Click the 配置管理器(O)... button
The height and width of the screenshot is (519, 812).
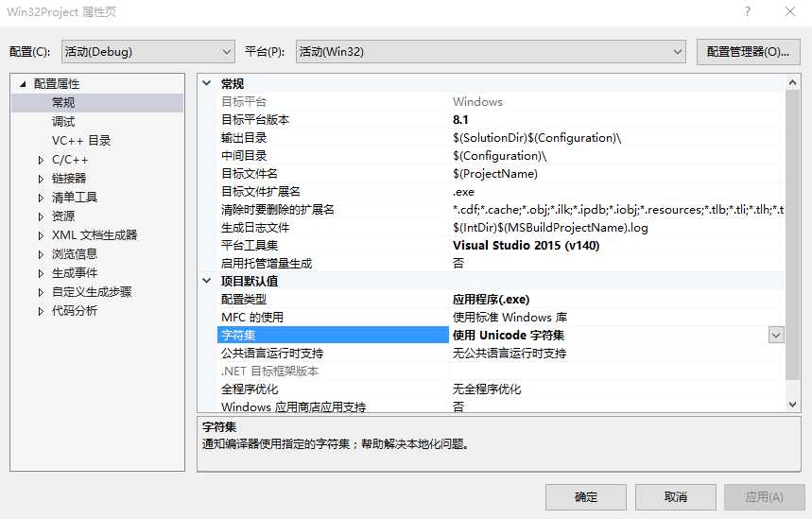[748, 52]
